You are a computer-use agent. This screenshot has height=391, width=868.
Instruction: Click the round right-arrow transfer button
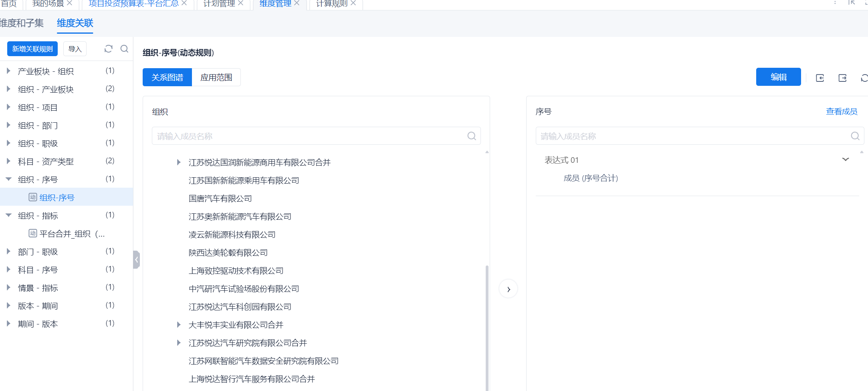click(508, 289)
